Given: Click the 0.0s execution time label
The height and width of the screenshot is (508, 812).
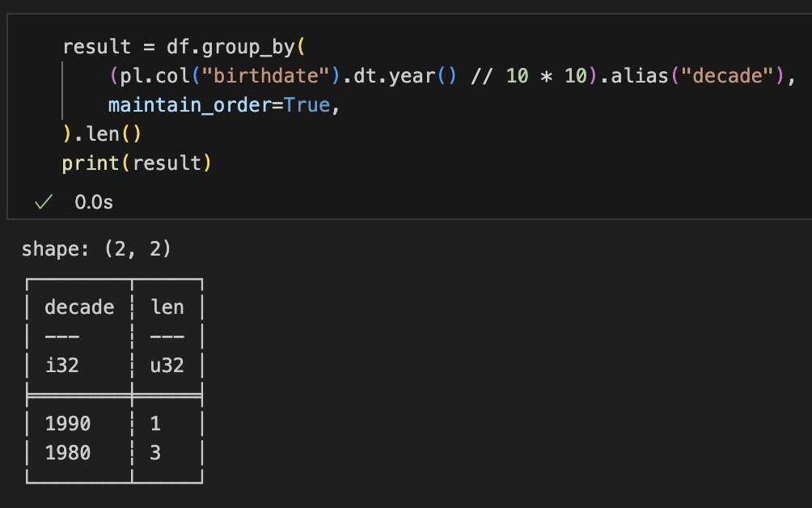Looking at the screenshot, I should pyautogui.click(x=94, y=202).
